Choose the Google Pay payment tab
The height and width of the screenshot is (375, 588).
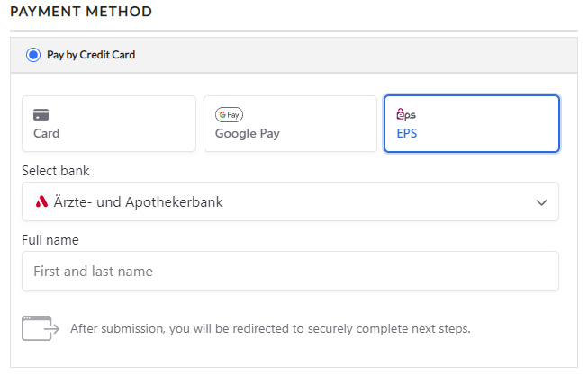click(x=290, y=124)
